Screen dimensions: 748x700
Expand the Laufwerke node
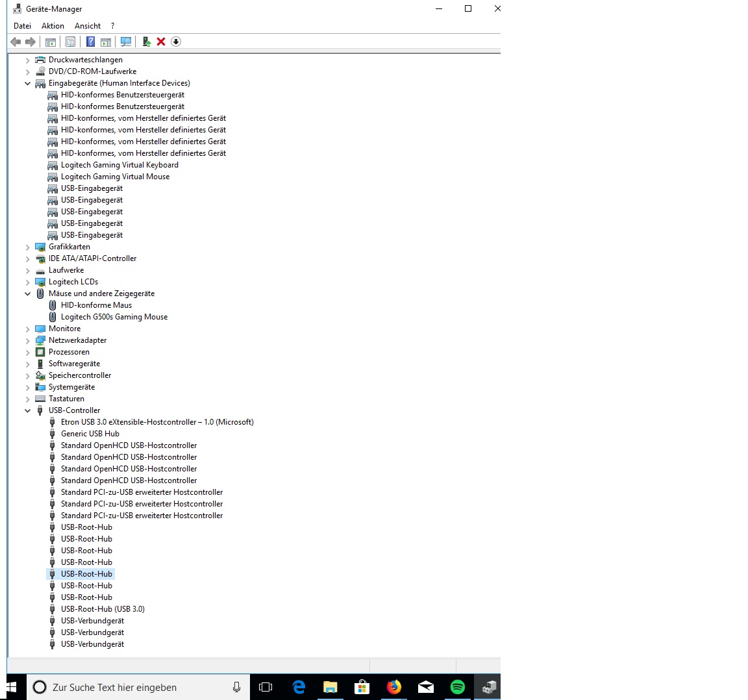tap(28, 271)
